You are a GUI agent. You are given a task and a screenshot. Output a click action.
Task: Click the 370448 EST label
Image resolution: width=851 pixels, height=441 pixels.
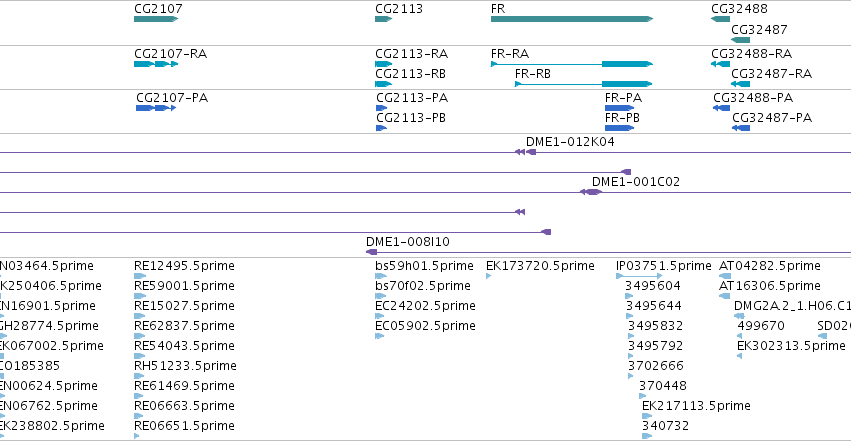[663, 386]
